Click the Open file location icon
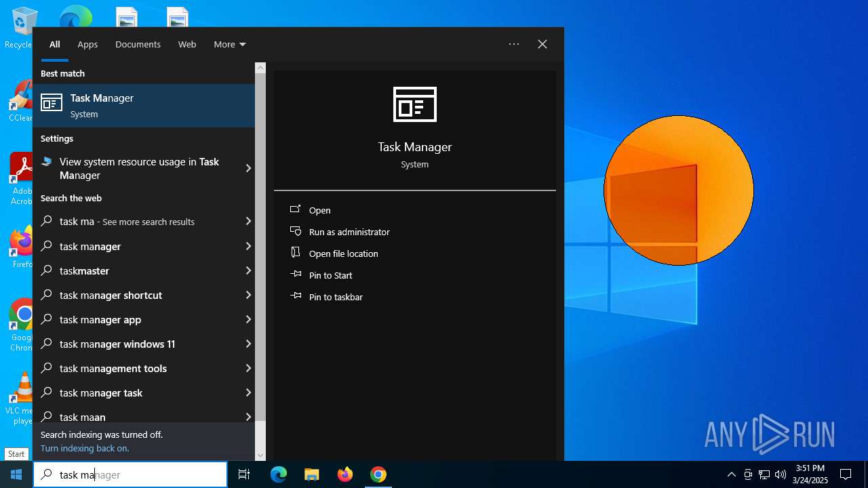Screen dimensions: 868x488 tap(295, 253)
